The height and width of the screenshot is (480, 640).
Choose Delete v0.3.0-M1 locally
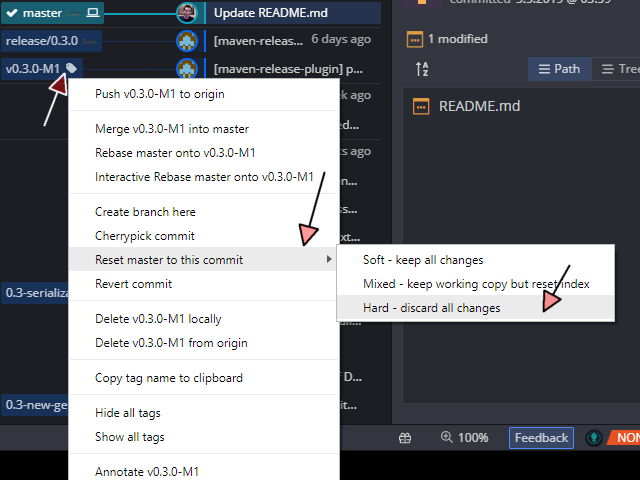coord(204,319)
